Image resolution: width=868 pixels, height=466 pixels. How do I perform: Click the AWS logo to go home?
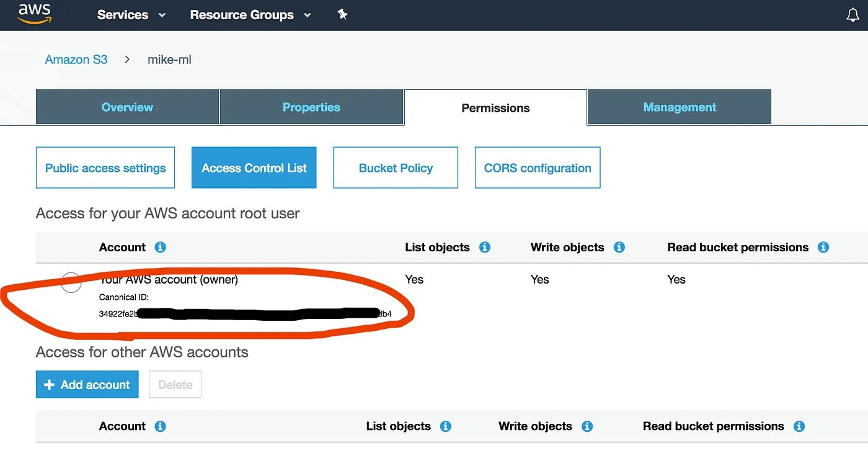[34, 14]
